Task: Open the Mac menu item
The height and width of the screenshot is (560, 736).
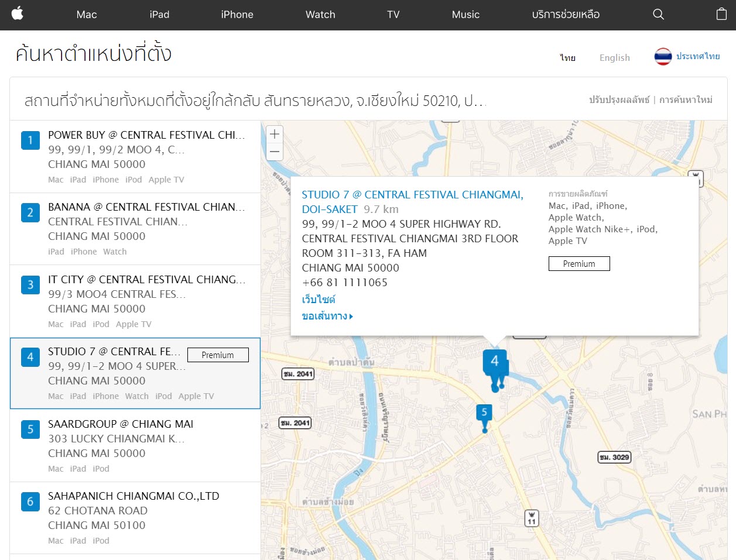Action: (x=87, y=15)
